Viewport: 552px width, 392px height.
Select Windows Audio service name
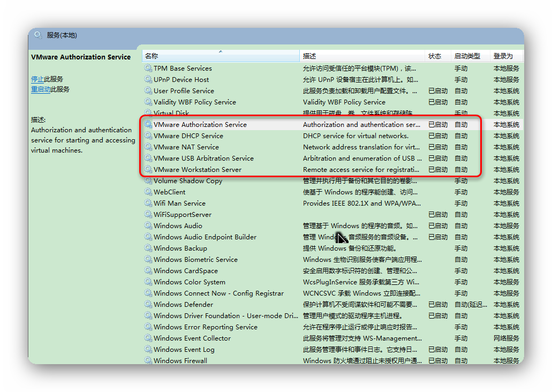178,226
